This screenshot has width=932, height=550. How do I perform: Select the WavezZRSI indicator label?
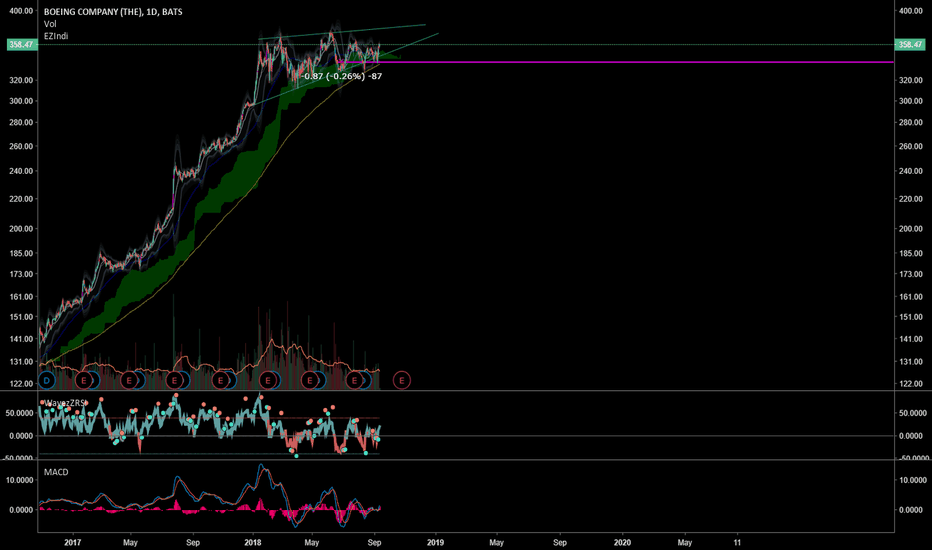pos(65,403)
